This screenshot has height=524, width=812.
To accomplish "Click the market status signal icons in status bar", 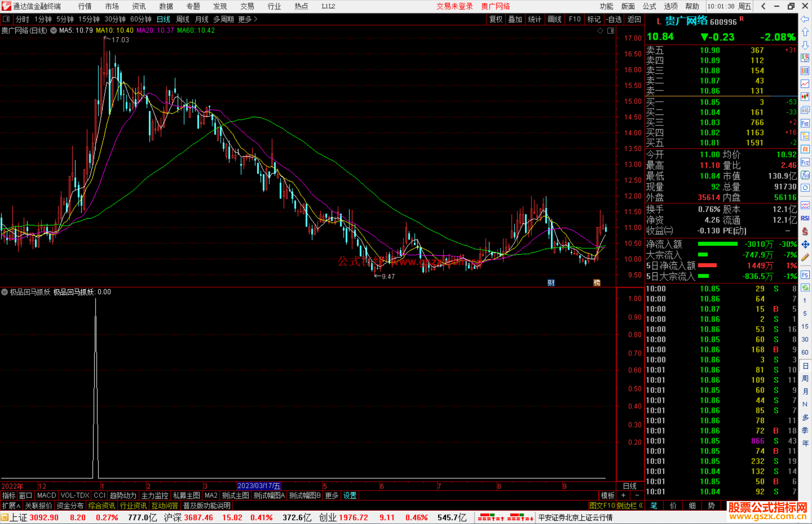I will 506,518.
